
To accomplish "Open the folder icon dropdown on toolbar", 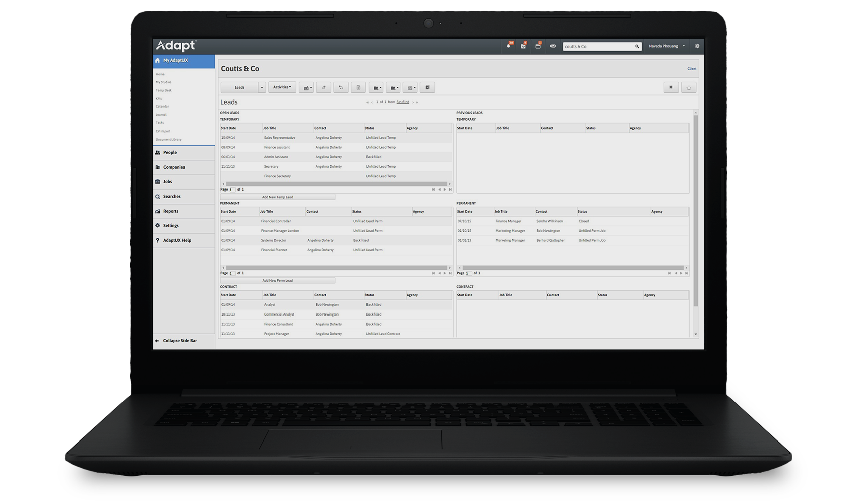I will pos(376,87).
